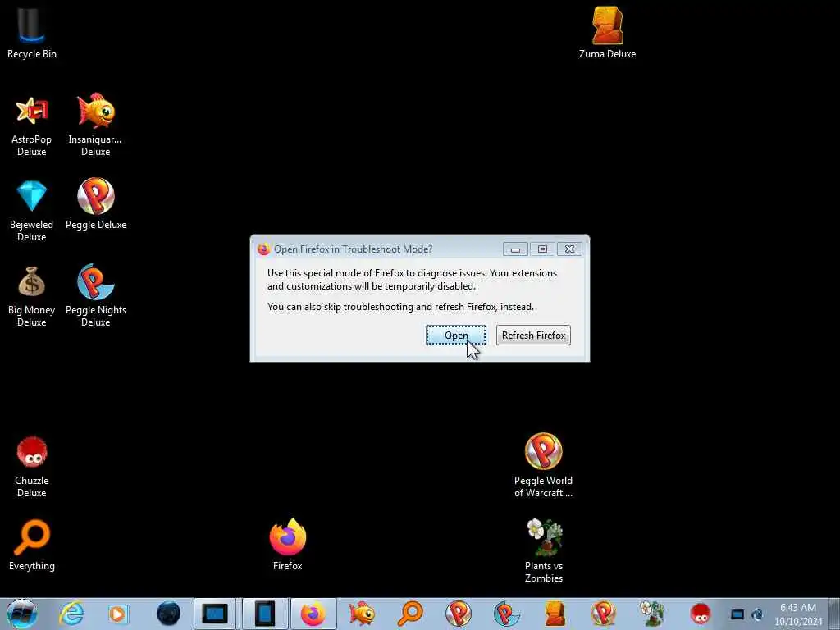This screenshot has width=840, height=630.
Task: Launch Chuzzle red fuzzball icon in the taskbar
Action: [700, 614]
